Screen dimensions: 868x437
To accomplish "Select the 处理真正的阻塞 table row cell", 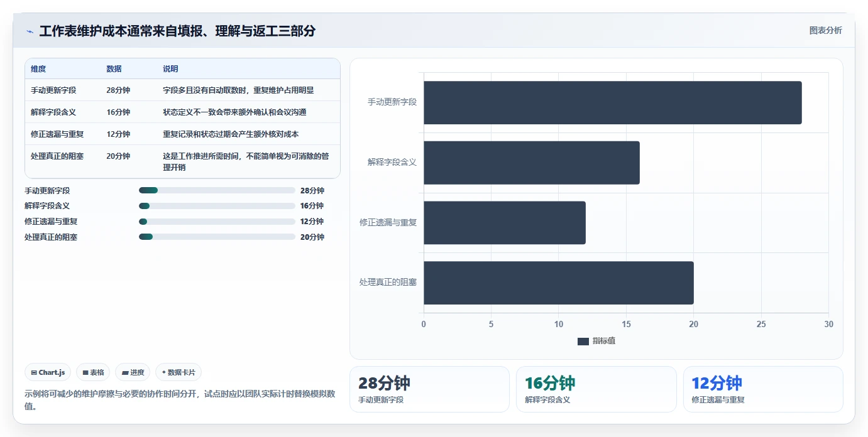I will (57, 156).
